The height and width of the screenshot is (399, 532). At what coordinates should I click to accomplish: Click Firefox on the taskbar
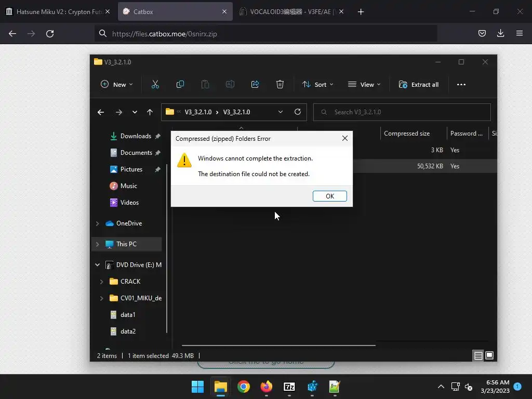click(267, 387)
